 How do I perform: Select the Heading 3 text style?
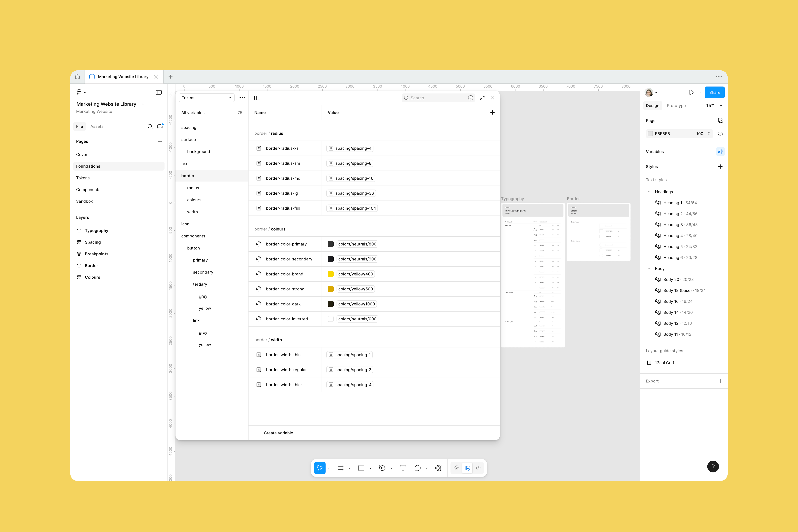pos(680,225)
